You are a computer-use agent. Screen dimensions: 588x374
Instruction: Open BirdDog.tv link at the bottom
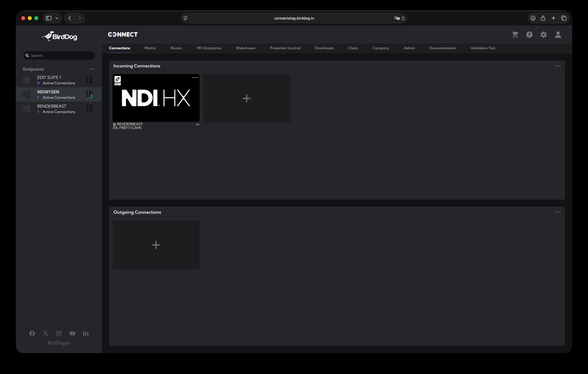(59, 343)
